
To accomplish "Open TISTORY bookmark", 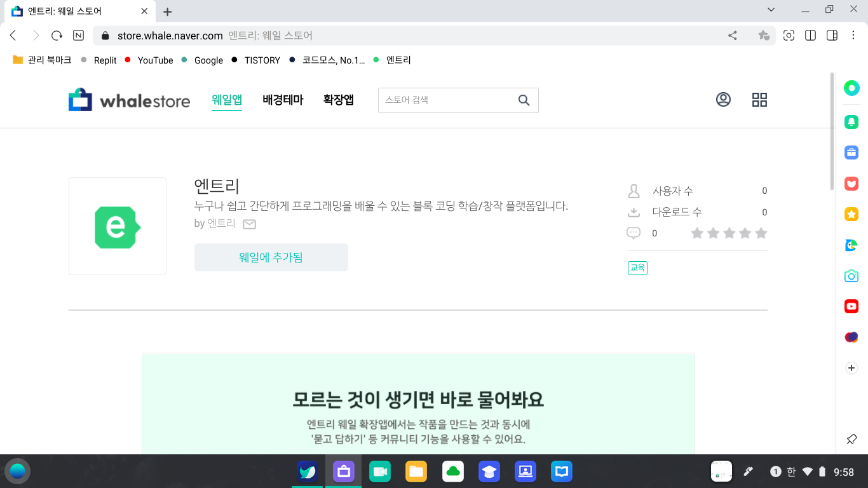I will tap(255, 60).
